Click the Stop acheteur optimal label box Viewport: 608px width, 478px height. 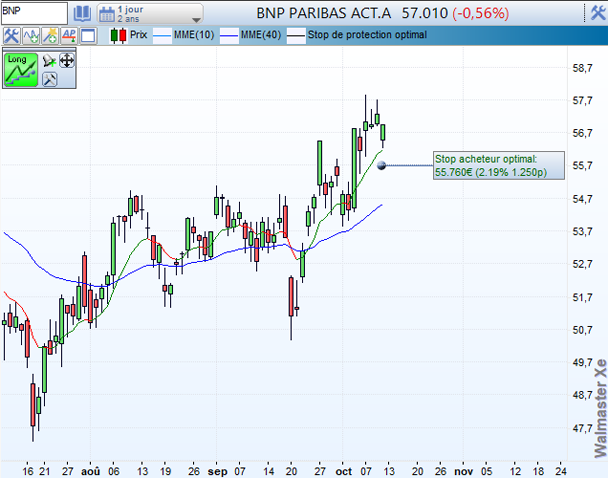(499, 166)
